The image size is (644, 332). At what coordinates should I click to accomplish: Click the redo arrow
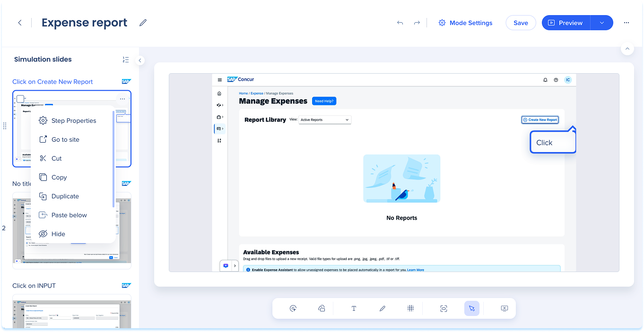click(x=417, y=23)
